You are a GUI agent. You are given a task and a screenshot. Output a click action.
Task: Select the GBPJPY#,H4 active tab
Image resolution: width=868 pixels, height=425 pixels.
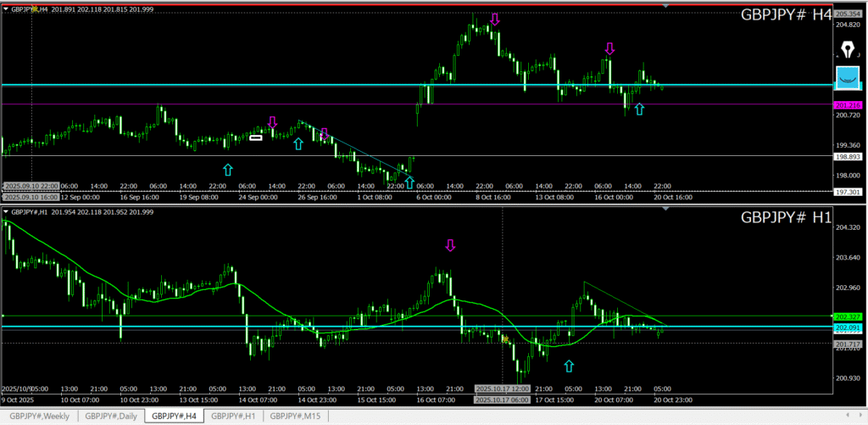(x=172, y=416)
